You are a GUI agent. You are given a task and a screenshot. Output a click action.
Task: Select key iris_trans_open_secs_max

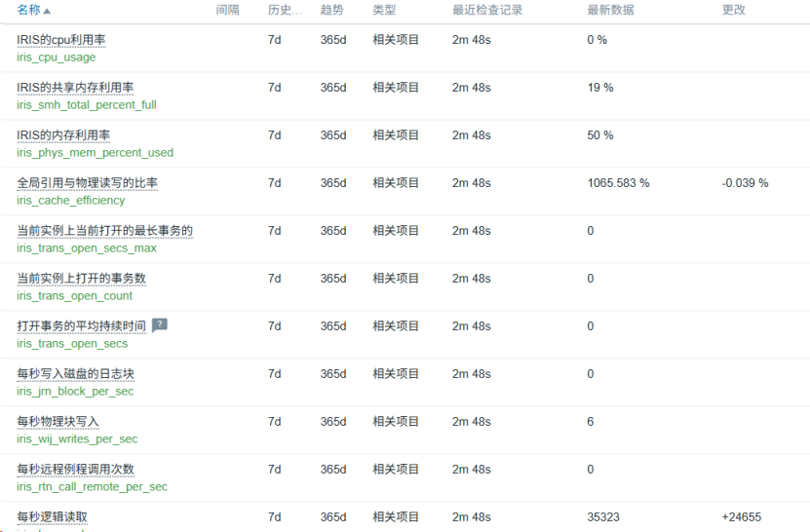click(x=87, y=247)
